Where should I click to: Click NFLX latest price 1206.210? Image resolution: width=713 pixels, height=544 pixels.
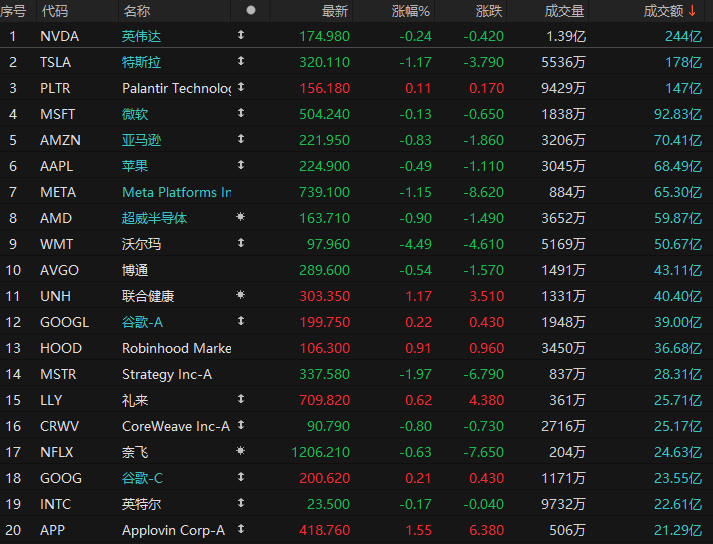click(x=321, y=453)
